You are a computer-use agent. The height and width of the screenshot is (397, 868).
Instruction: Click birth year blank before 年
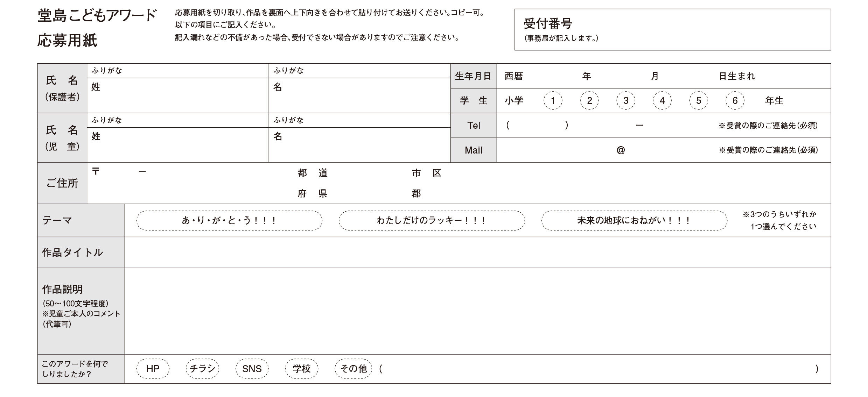552,76
